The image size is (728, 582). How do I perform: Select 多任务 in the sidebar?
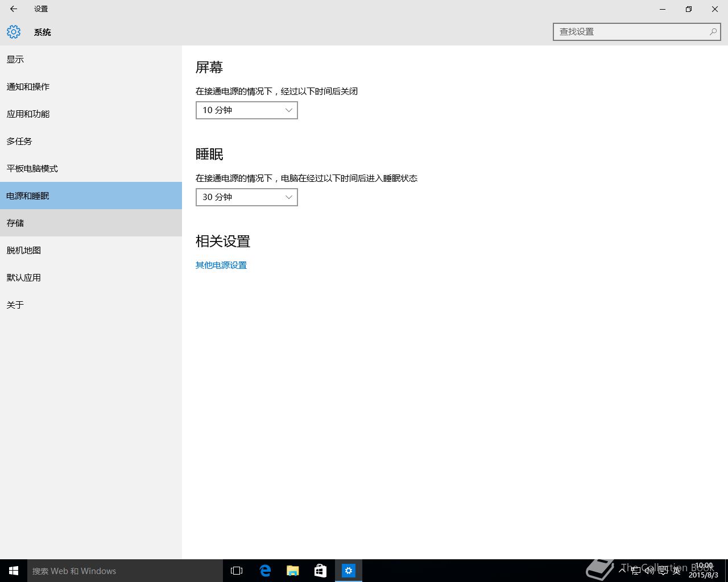pos(91,141)
